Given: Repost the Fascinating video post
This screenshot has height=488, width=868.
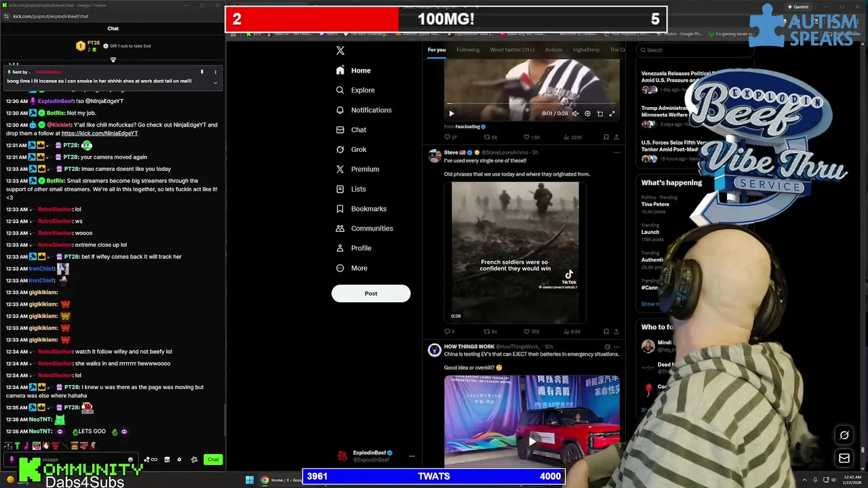Looking at the screenshot, I should [x=490, y=138].
